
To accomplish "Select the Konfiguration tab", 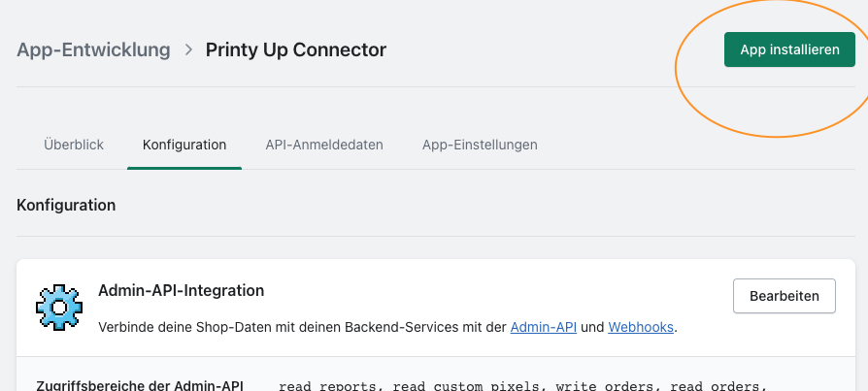I will tap(184, 145).
